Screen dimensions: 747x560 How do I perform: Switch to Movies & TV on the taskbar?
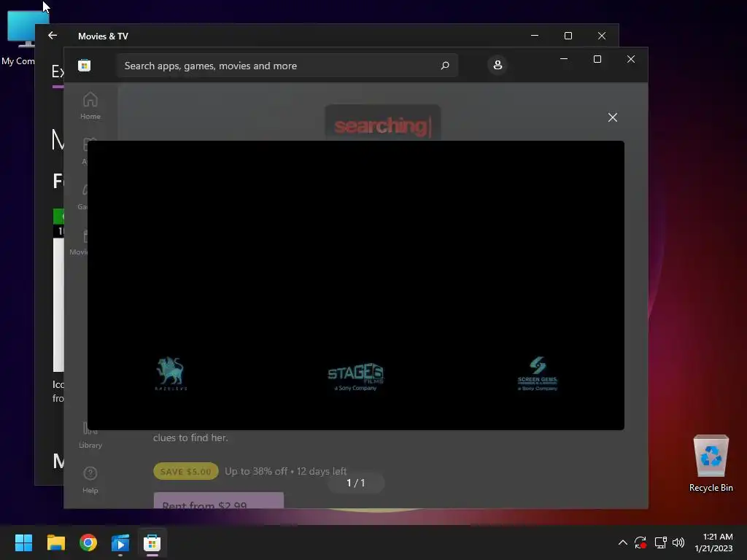coord(120,542)
